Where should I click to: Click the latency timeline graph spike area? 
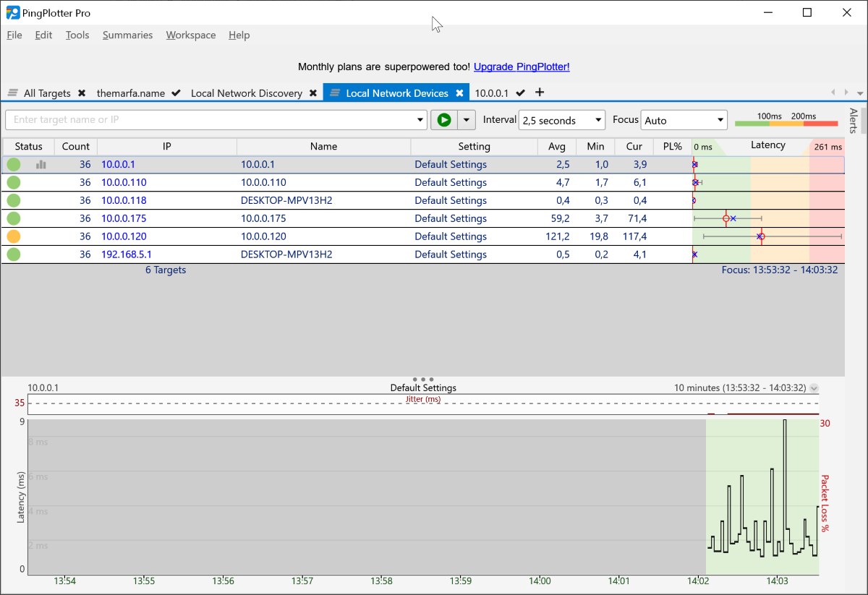tap(762, 497)
